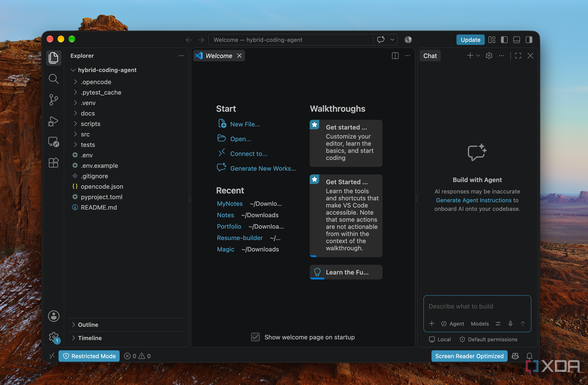Uncheck Show welcome page on startup
588x385 pixels.
tap(255, 337)
